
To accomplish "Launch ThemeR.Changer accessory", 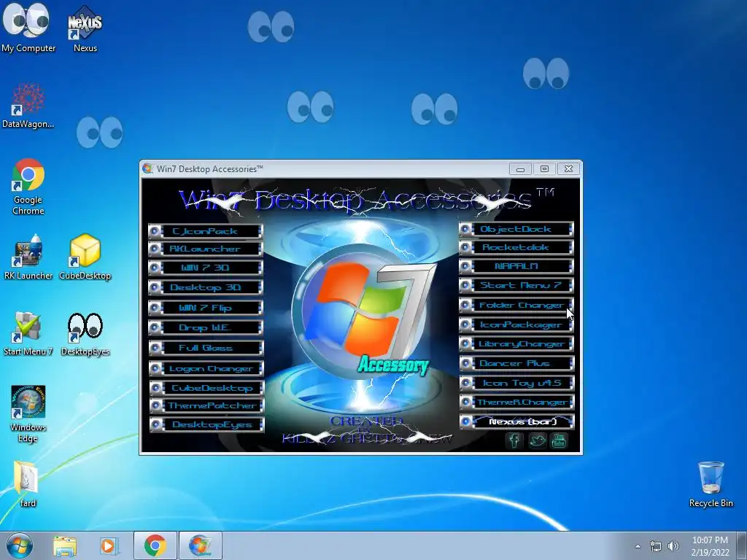I will click(x=516, y=402).
